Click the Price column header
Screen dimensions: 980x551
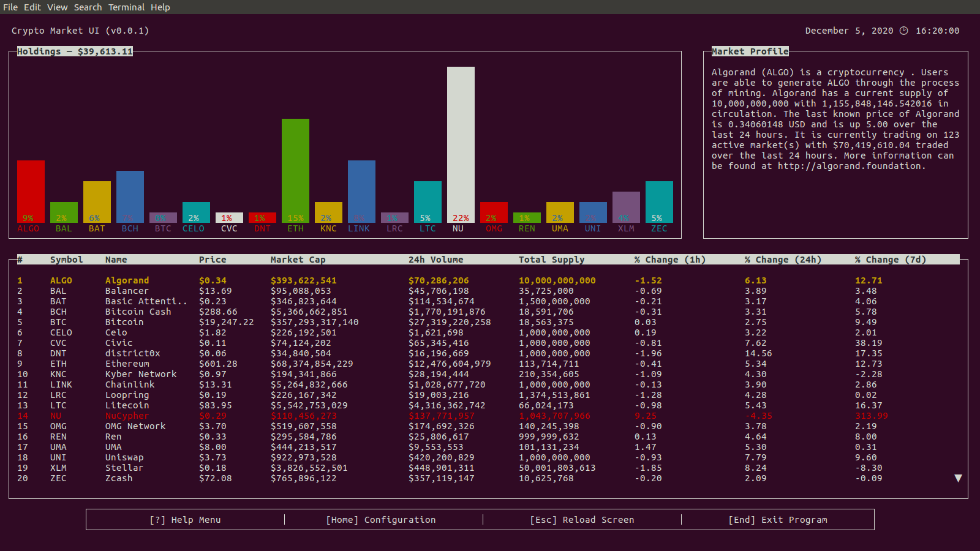click(213, 260)
